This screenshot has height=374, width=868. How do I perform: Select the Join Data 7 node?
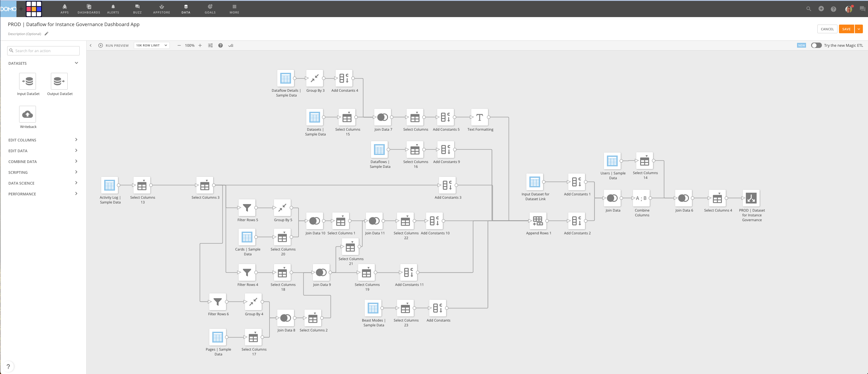382,117
